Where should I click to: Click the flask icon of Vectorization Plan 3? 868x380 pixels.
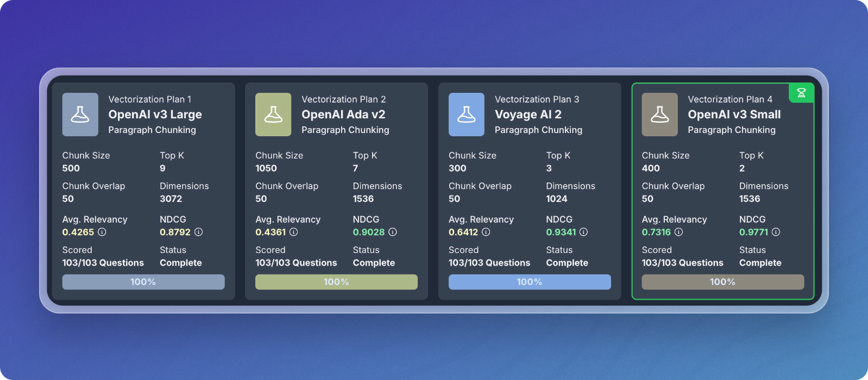[467, 115]
